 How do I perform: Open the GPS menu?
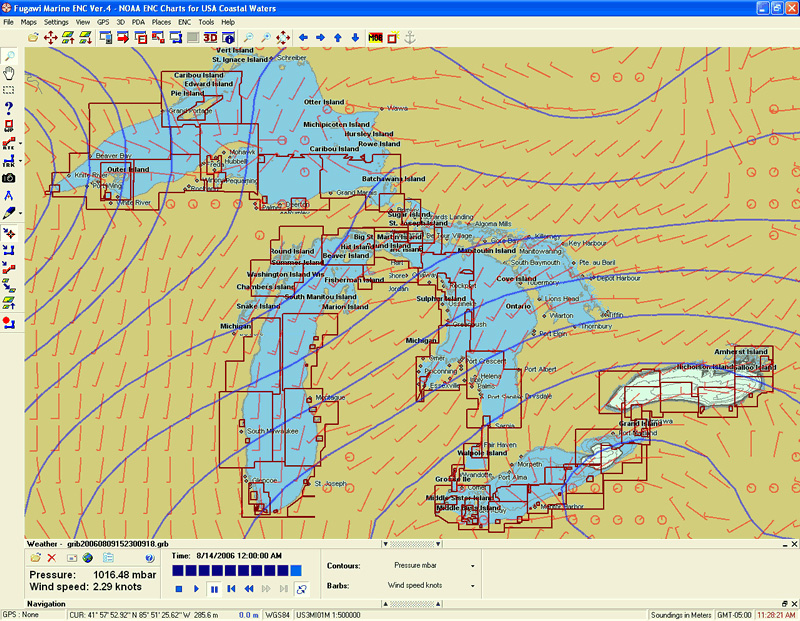click(103, 22)
